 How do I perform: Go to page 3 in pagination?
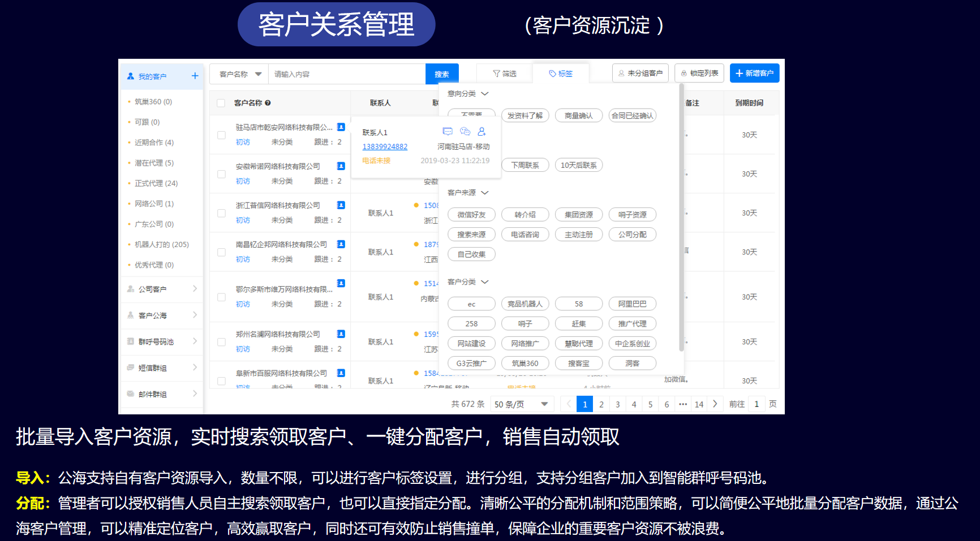point(618,404)
